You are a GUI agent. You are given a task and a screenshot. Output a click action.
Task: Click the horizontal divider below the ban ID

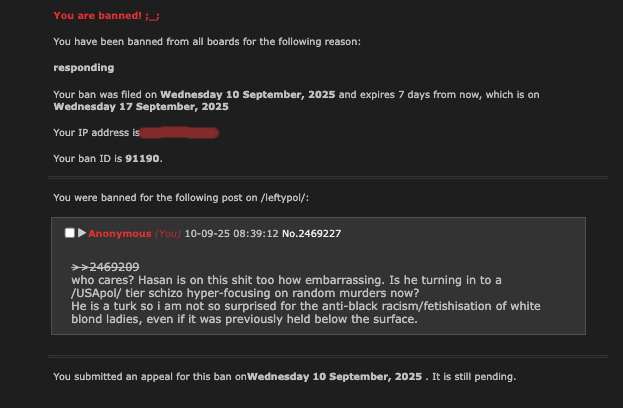(x=328, y=178)
